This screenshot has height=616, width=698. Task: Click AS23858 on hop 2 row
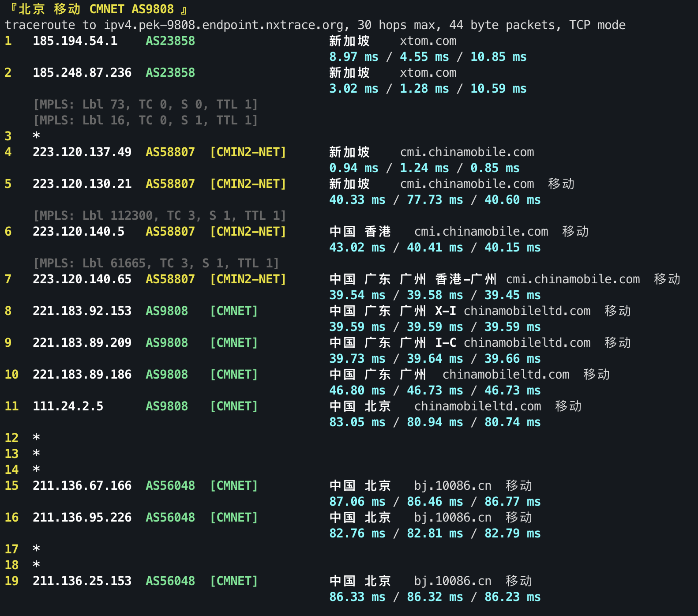(170, 73)
